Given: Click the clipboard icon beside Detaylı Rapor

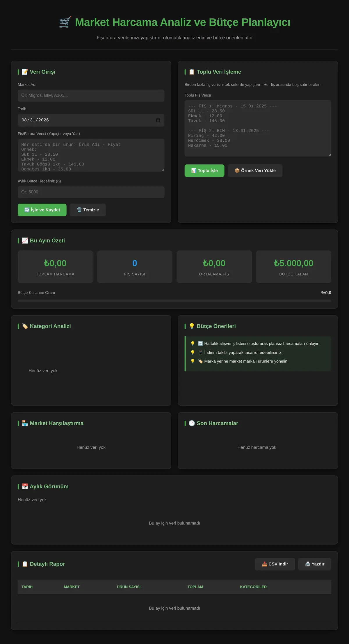Looking at the screenshot, I should (x=25, y=564).
